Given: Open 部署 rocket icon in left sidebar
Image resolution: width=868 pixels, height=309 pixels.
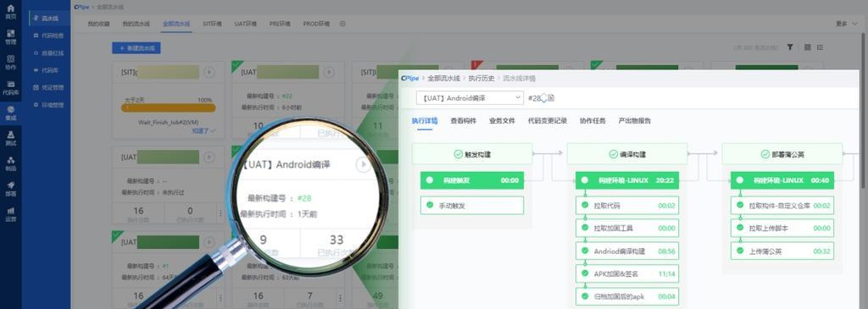Looking at the screenshot, I should click(10, 189).
